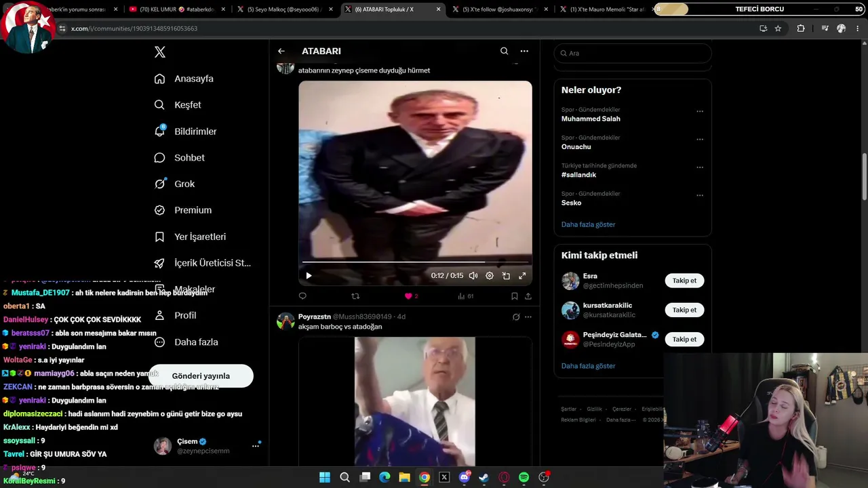The image size is (868, 488).
Task: Click the Gönderi yayınla button
Action: pyautogui.click(x=201, y=376)
